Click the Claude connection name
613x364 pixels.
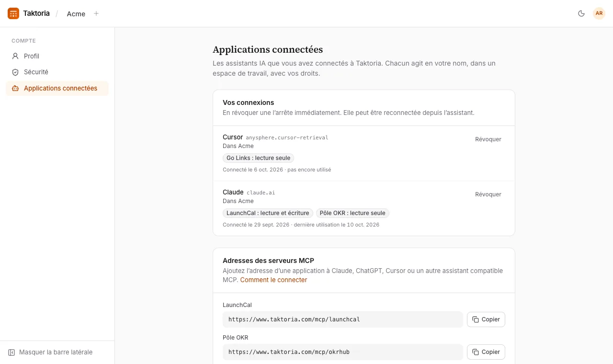pos(233,192)
